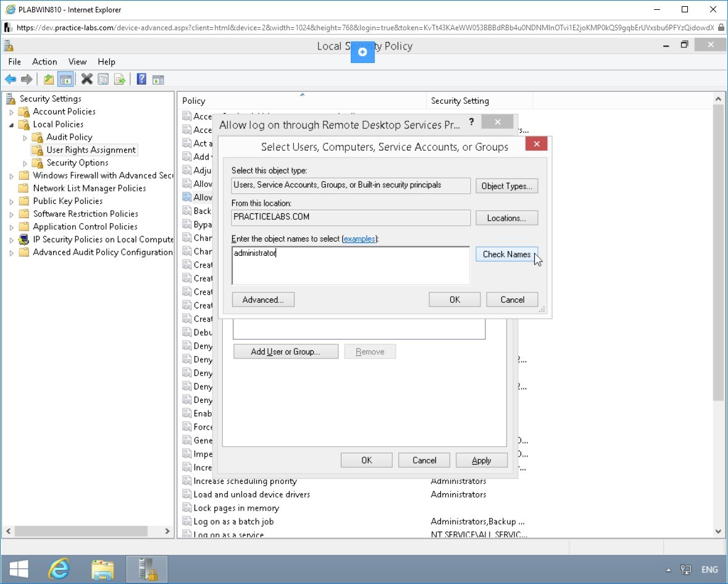Open the View menu

click(x=77, y=61)
